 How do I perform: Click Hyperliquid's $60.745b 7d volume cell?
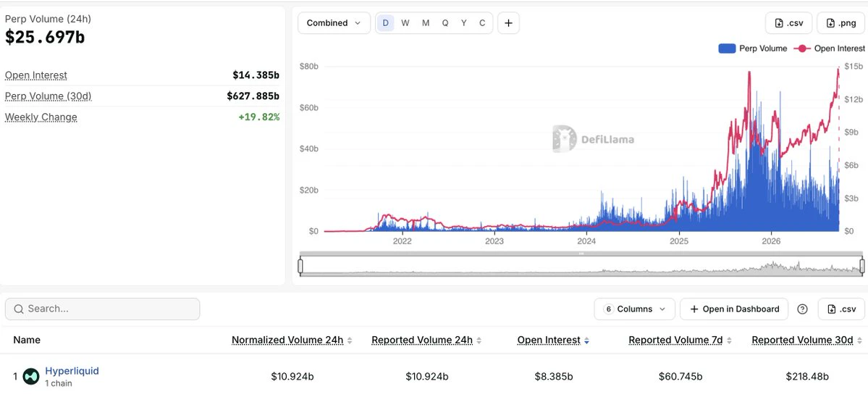pos(681,377)
